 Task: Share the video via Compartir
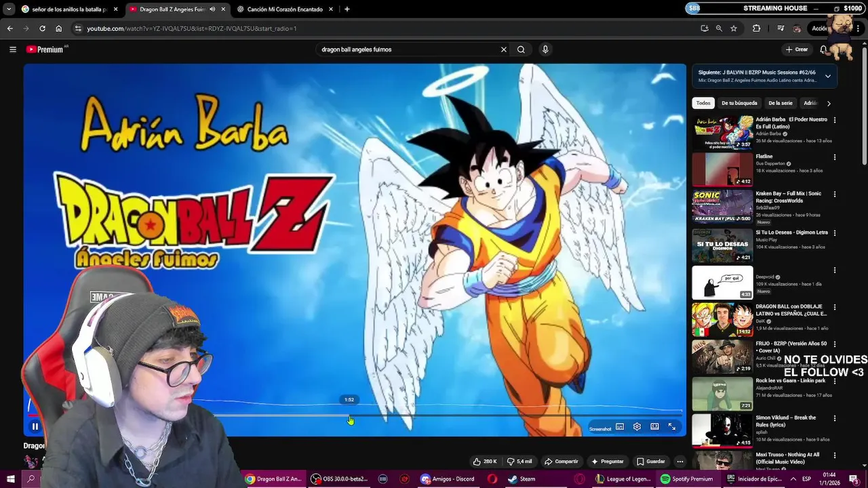561,462
